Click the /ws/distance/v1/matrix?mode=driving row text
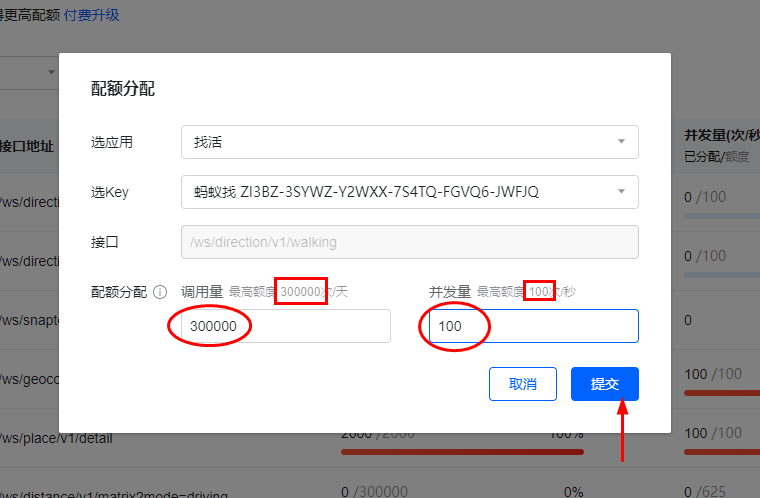The image size is (760, 498). coord(114,495)
